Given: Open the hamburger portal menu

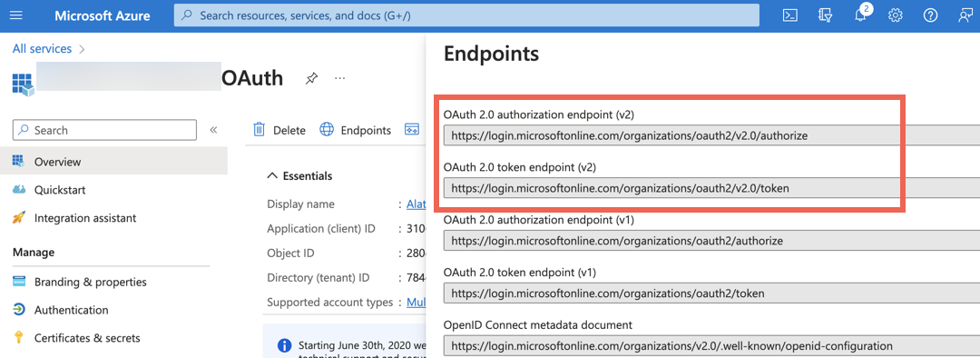Looking at the screenshot, I should (17, 15).
